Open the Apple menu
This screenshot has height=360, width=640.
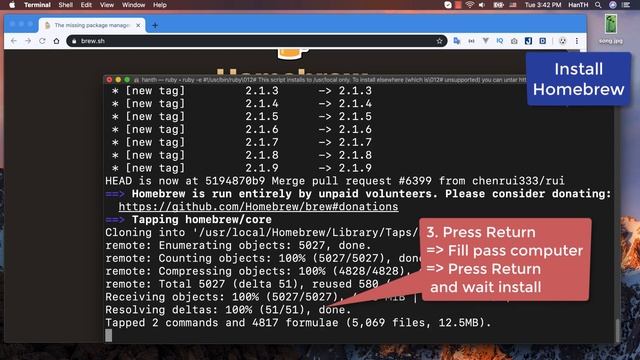12,5
